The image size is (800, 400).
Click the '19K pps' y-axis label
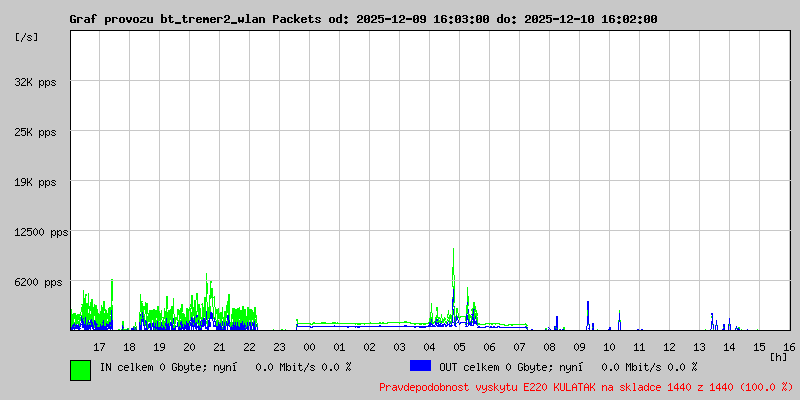(x=35, y=182)
